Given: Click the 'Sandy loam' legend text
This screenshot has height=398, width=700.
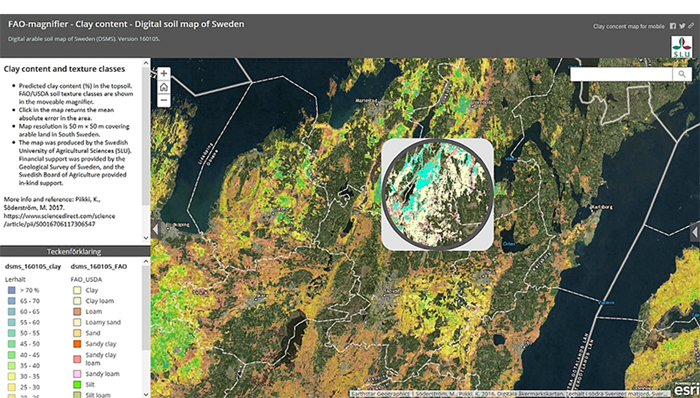Looking at the screenshot, I should pyautogui.click(x=102, y=374).
